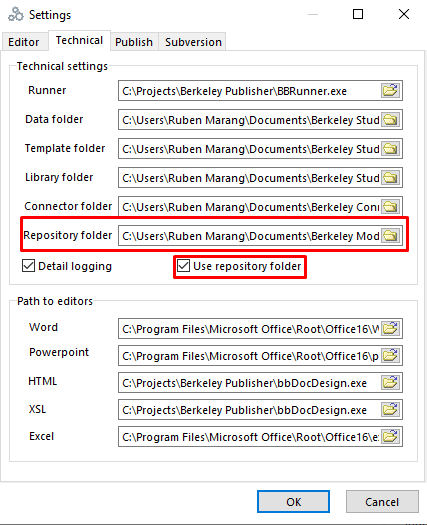Browse for the Powerpoint editor path
427x525 pixels.
point(390,356)
